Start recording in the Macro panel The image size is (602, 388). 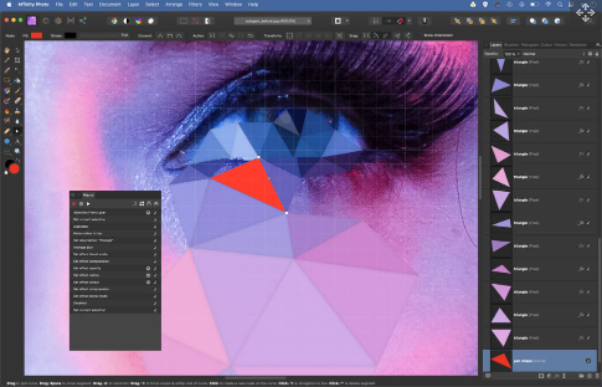[74, 204]
